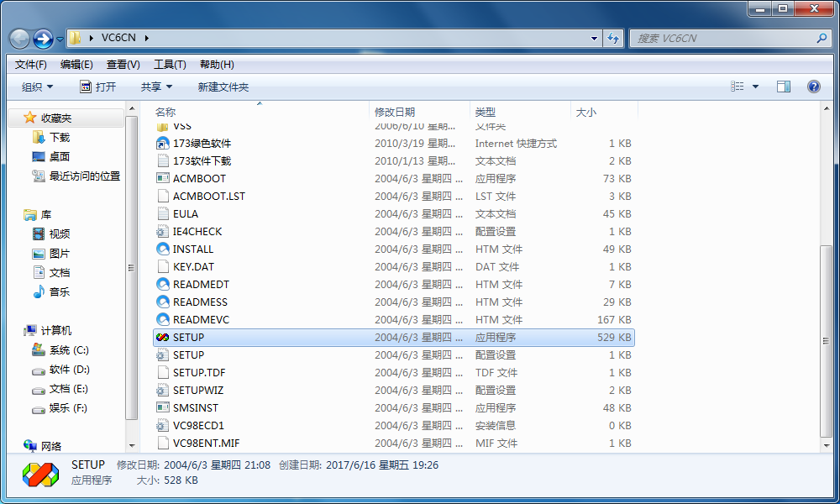Select the ACMBOOT.LST file icon
Screen dimensions: 840x504
(162, 197)
